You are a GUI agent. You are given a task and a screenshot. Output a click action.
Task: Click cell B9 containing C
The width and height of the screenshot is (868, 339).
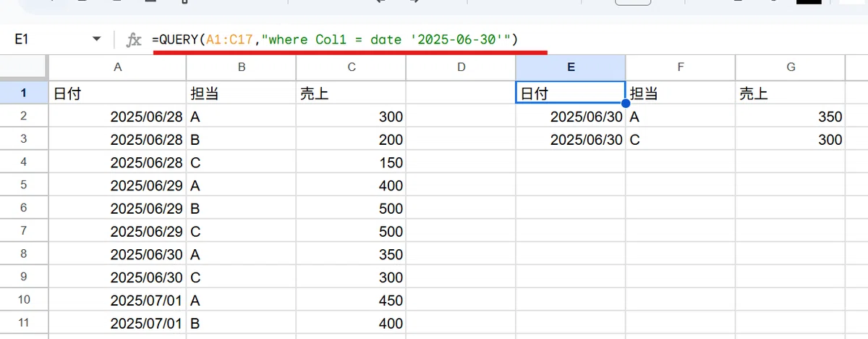tap(241, 278)
